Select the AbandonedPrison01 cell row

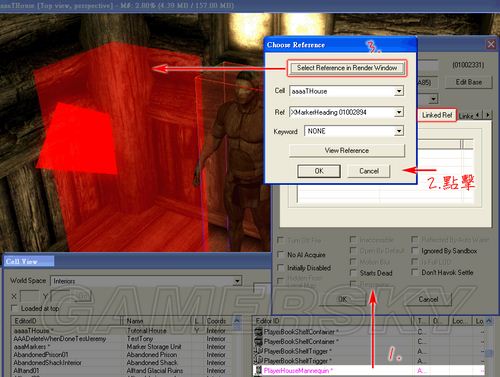pyautogui.click(x=122, y=355)
